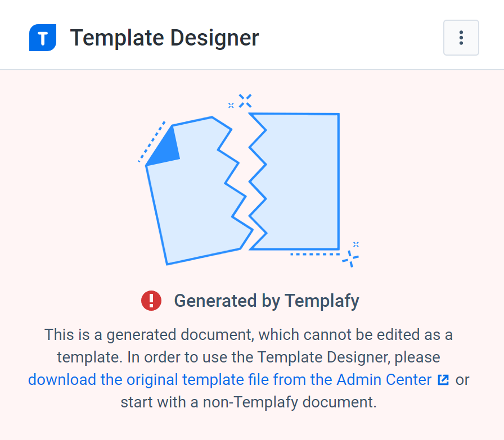Screen dimensions: 504x440
Task: Click the Template Designer title text
Action: [x=164, y=38]
